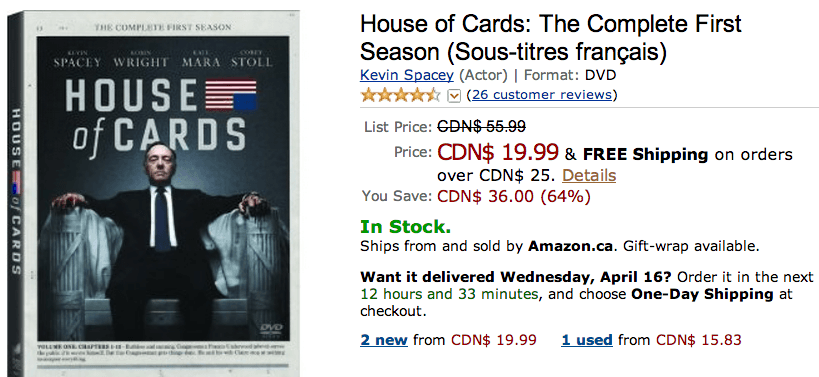View the 1 used offer
The width and height of the screenshot is (819, 377).
point(587,340)
